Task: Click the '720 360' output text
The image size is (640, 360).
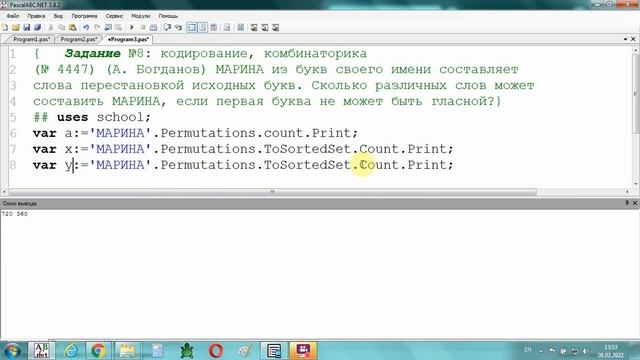Action: [15, 214]
